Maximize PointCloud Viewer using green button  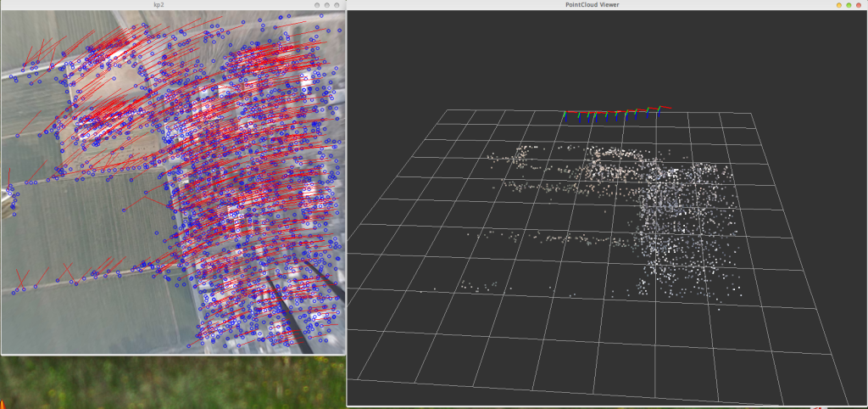click(x=849, y=5)
